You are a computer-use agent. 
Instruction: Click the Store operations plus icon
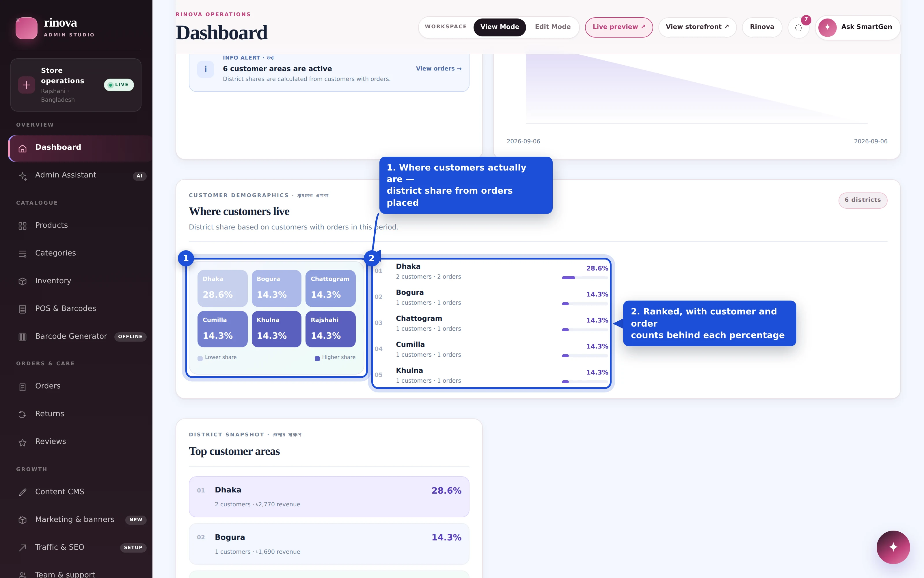tap(26, 85)
